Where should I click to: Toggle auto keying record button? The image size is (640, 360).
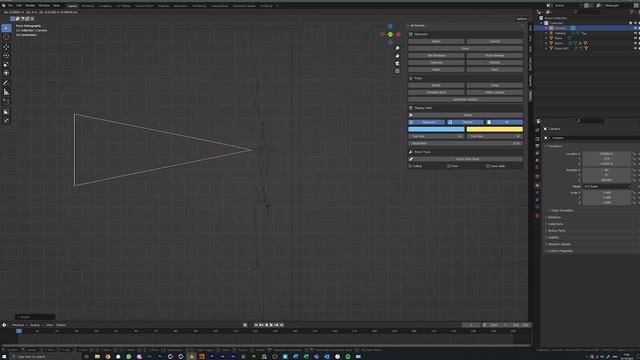[x=245, y=325]
